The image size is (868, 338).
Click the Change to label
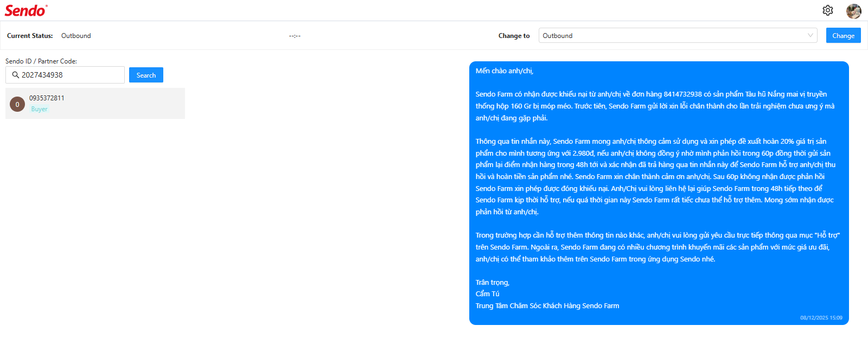[514, 36]
